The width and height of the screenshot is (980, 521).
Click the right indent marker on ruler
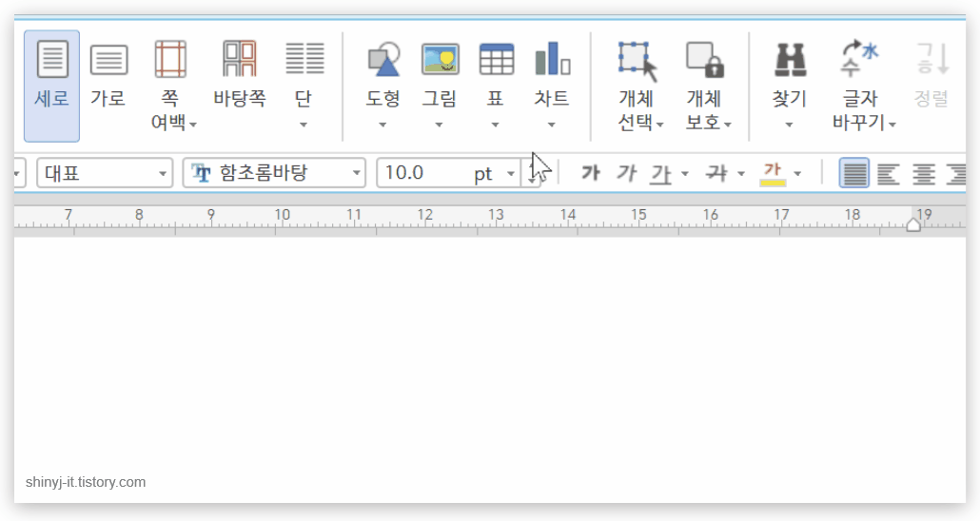tap(913, 224)
